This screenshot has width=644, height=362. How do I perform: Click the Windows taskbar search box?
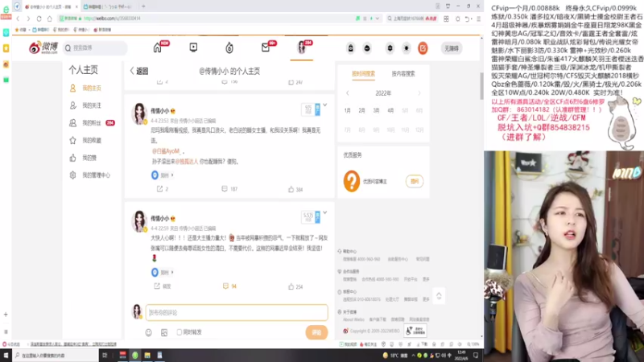click(x=56, y=356)
